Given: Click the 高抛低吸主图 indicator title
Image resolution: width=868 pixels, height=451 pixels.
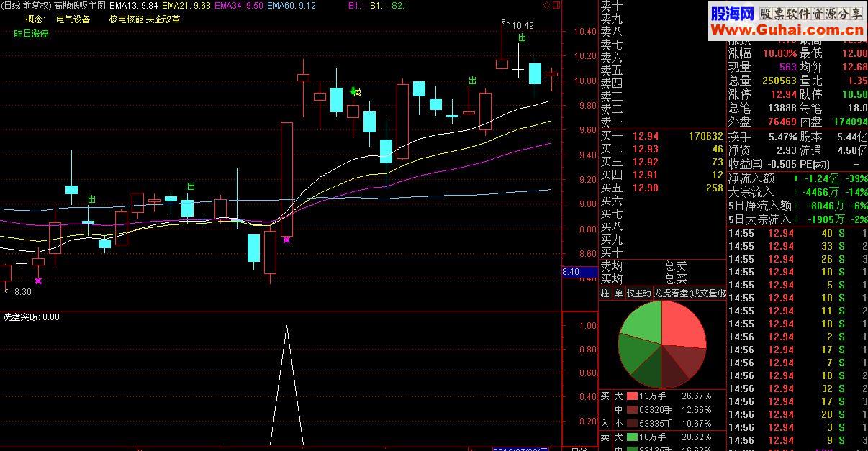Looking at the screenshot, I should 79,6.
